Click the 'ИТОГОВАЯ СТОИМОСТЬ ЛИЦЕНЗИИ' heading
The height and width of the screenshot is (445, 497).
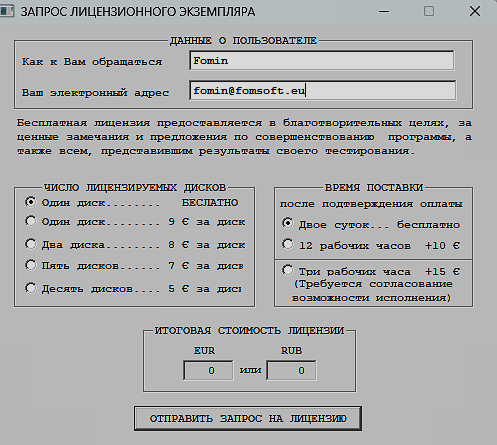click(x=249, y=331)
